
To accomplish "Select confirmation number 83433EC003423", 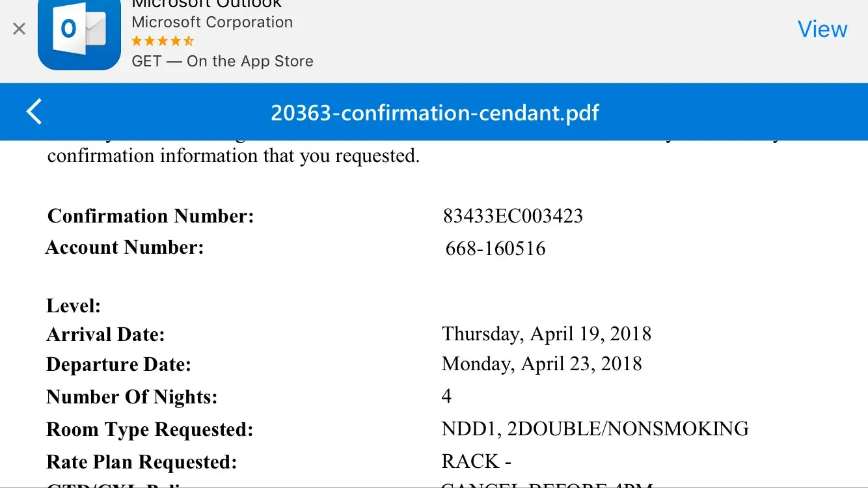I will (513, 216).
